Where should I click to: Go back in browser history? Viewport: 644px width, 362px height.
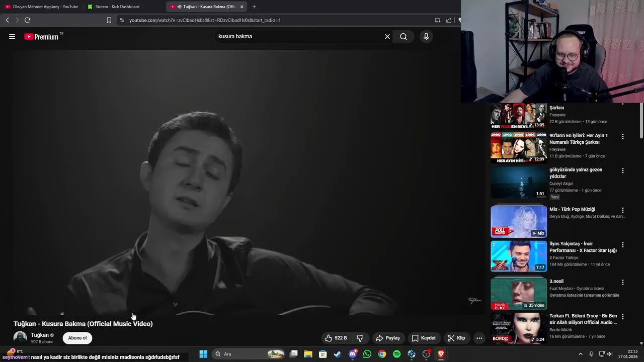tap(7, 20)
